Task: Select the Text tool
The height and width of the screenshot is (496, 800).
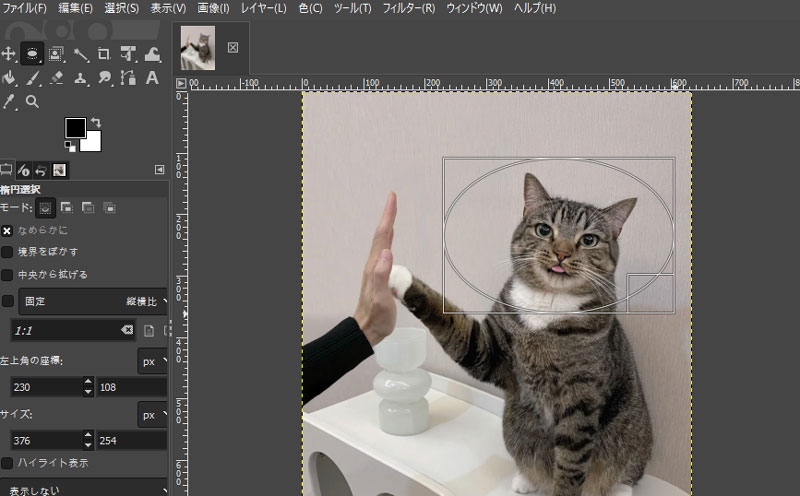Action: point(152,78)
